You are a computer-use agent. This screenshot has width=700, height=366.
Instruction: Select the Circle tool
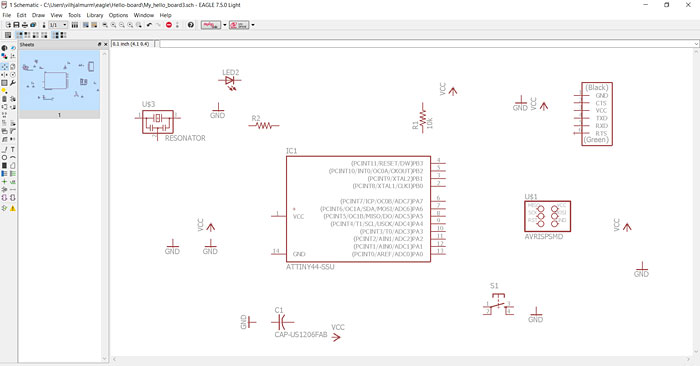click(4, 157)
